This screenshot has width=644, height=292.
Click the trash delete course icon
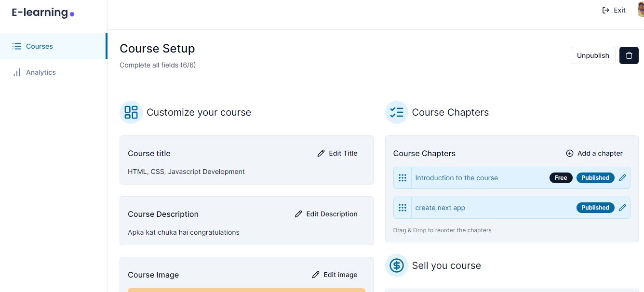629,55
